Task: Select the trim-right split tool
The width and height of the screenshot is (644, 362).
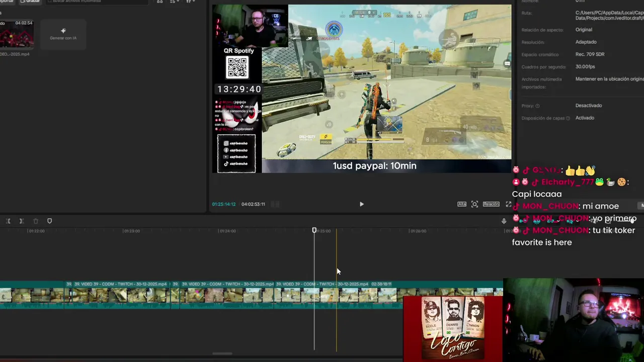Action: point(21,221)
